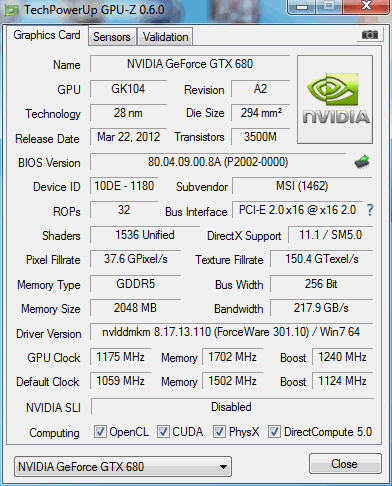Image resolution: width=392 pixels, height=486 pixels.
Task: Click the Bus Interface question mark
Action: (370, 210)
